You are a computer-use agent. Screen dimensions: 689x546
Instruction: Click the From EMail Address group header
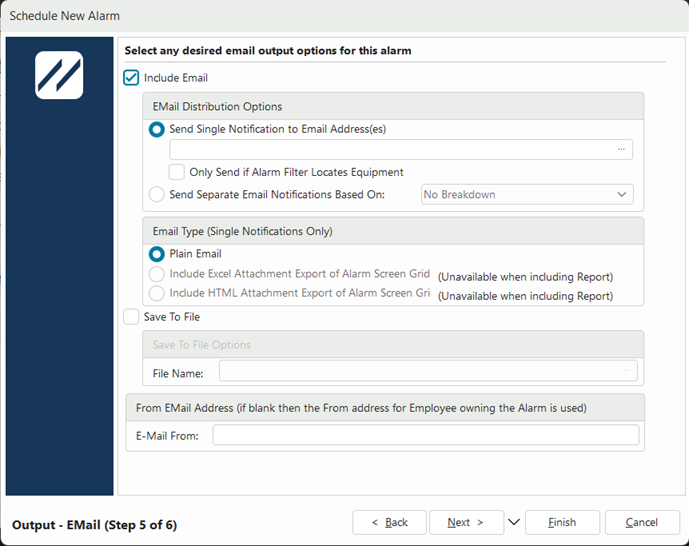(385, 408)
